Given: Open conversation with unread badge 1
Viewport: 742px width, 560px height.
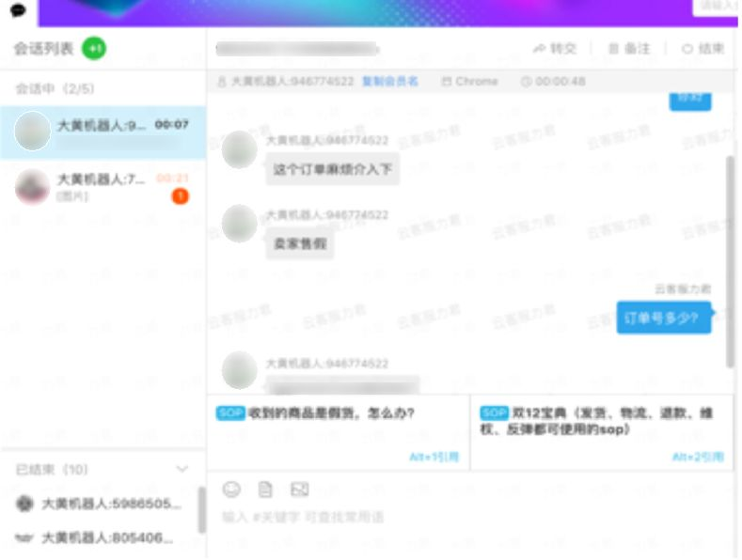Looking at the screenshot, I should pos(103,186).
